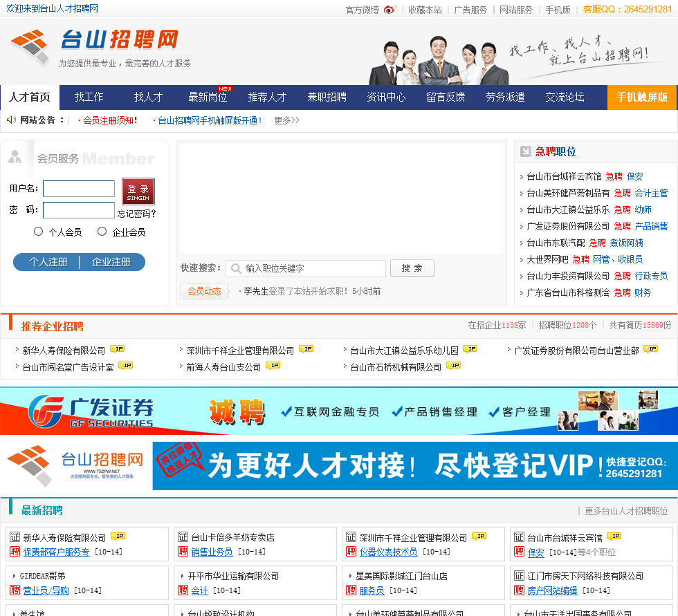678x616 pixels.
Task: Click VIP badge beside 前海人寿台山支公司
Action: [x=273, y=366]
